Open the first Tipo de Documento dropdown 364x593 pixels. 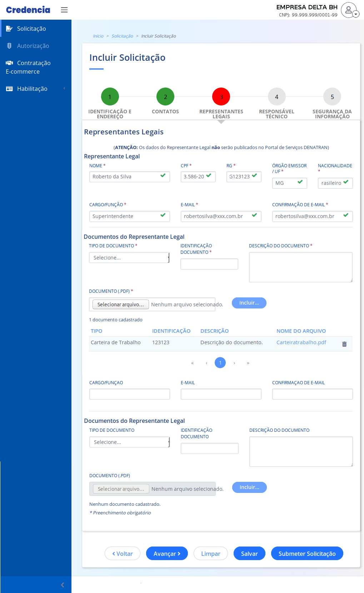click(129, 258)
